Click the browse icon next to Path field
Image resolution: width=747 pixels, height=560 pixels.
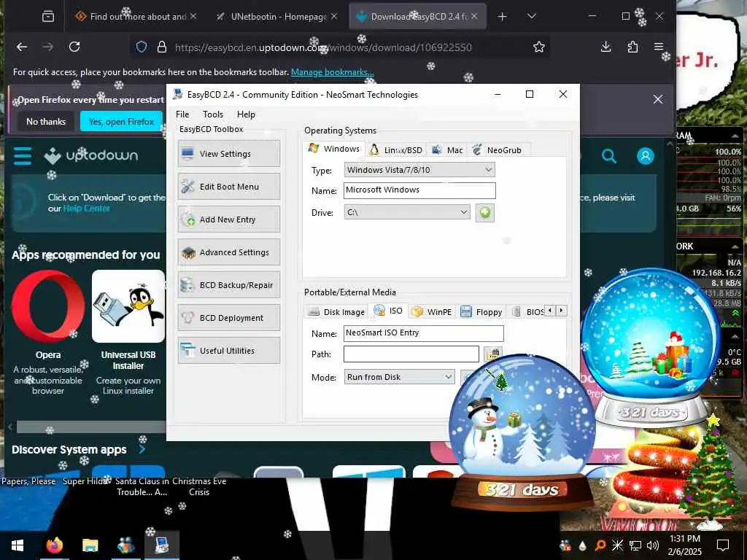[x=492, y=354]
